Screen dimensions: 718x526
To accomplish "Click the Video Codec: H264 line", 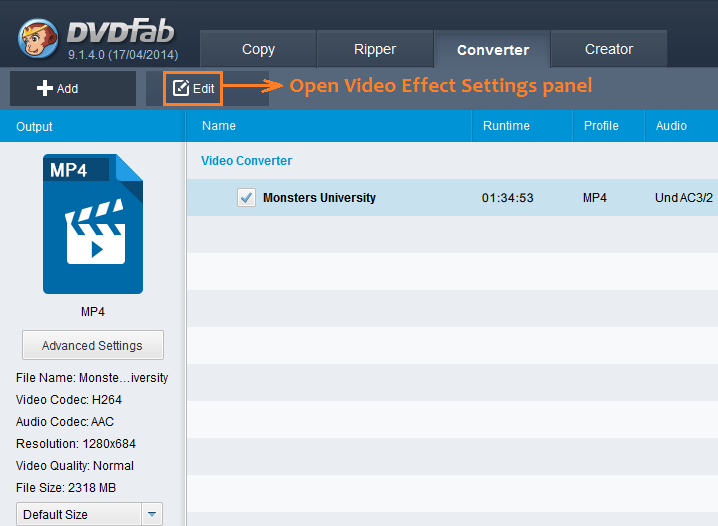I will [69, 400].
